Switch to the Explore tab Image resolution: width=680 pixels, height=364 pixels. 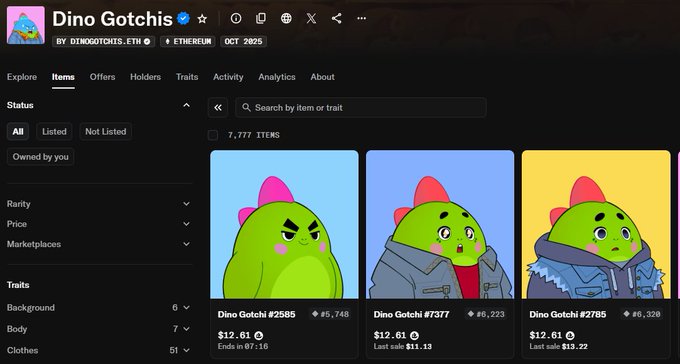(22, 77)
